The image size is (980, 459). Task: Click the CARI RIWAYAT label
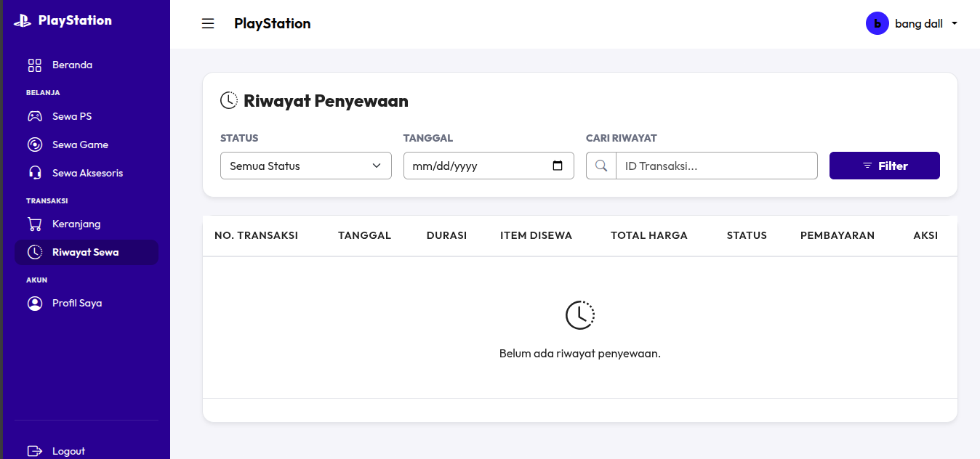tap(622, 138)
